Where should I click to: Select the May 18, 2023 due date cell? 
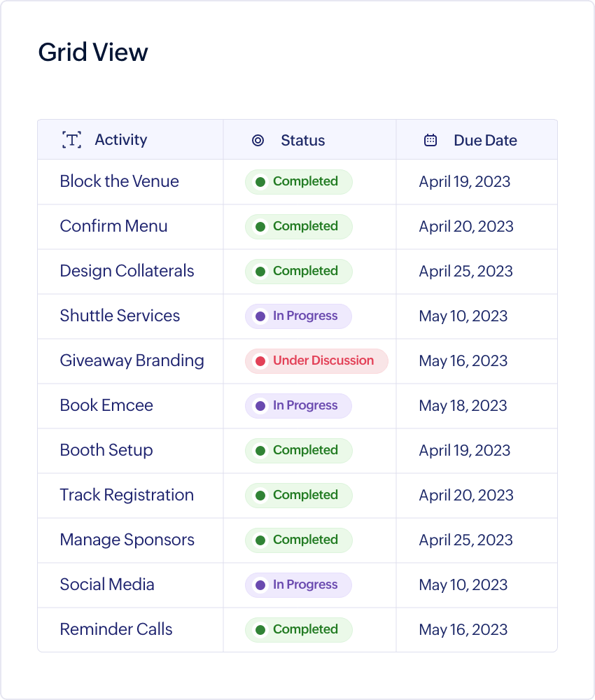tap(477, 406)
